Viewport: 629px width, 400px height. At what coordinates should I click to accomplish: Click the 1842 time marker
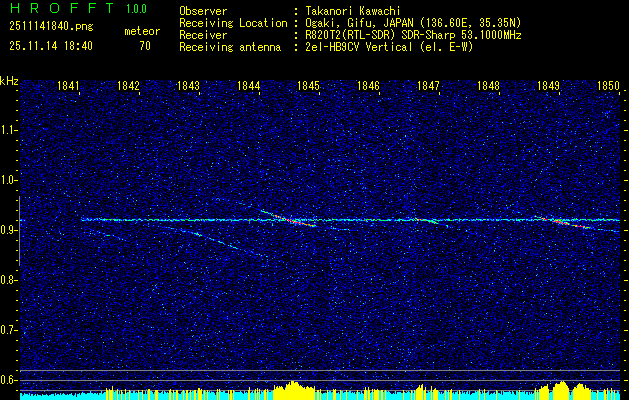click(x=128, y=86)
